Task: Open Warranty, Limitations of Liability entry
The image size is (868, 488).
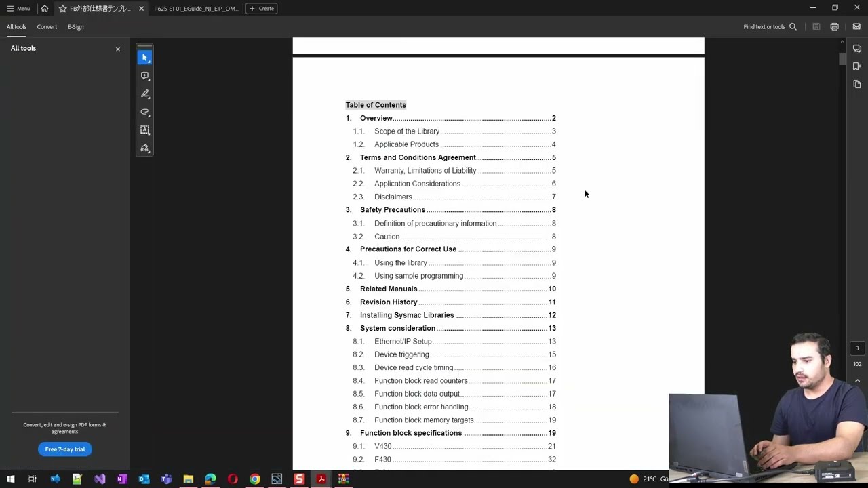Action: pos(454,171)
